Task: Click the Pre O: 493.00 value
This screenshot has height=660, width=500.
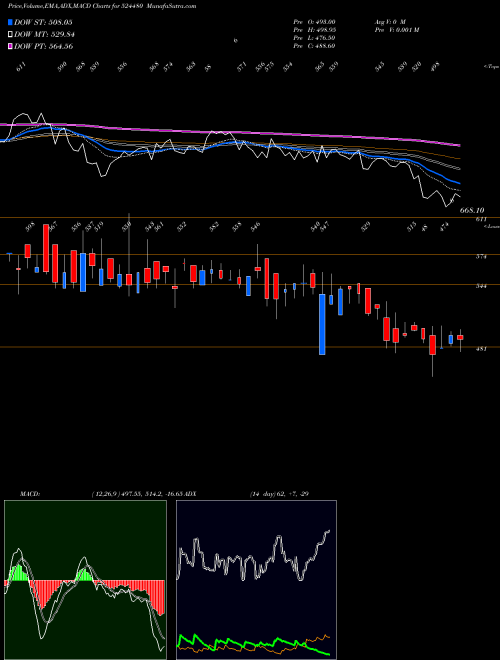Action: 314,22
